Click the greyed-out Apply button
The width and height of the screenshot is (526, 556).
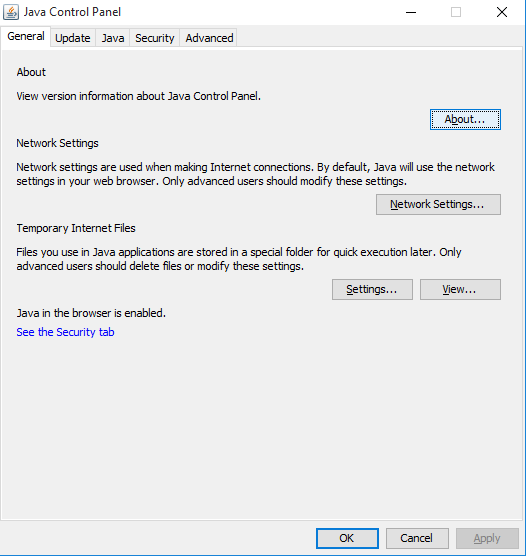(487, 538)
